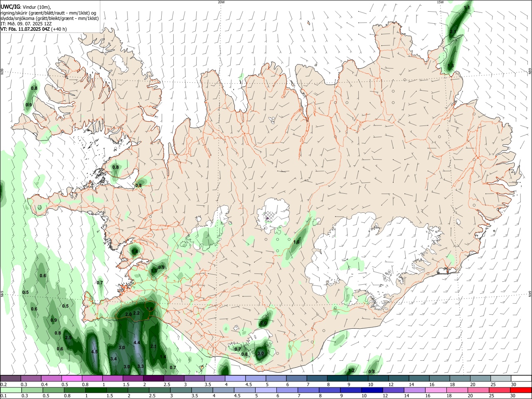Click the '20W' longitude label
Viewport: 532px width, 399px height.
(221, 2)
